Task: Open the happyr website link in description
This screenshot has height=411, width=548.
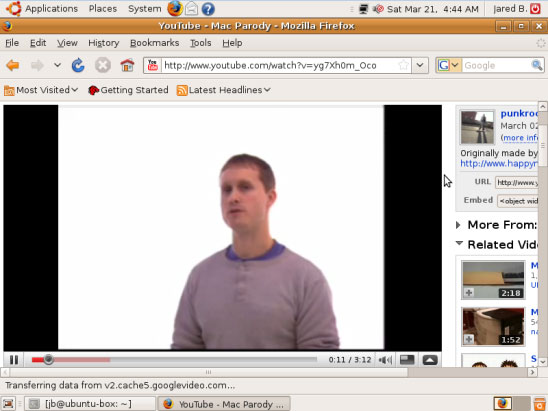Action: pyautogui.click(x=499, y=164)
